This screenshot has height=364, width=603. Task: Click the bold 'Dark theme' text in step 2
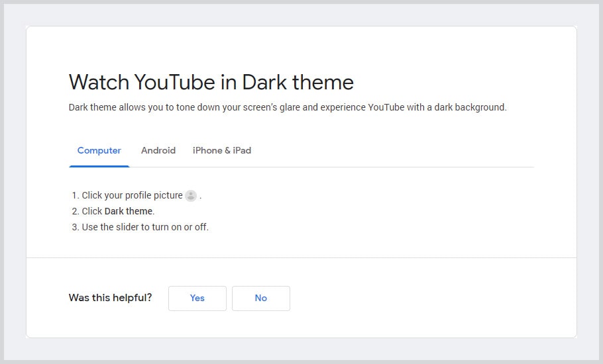129,211
